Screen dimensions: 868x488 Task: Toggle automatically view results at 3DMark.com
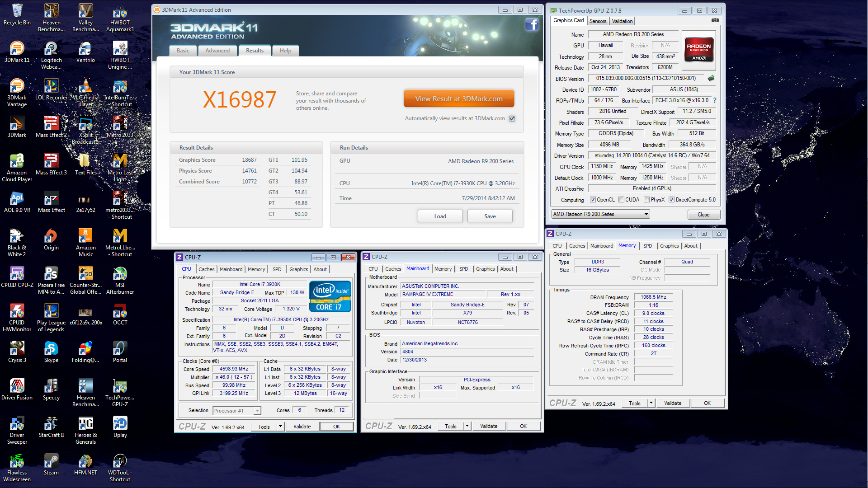512,118
